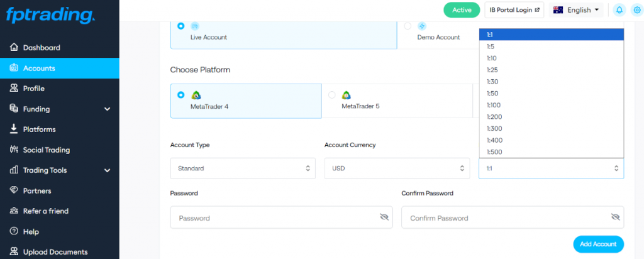Viewport: 644px width, 259px height.
Task: Choose 1:200 leverage option
Action: 551,116
